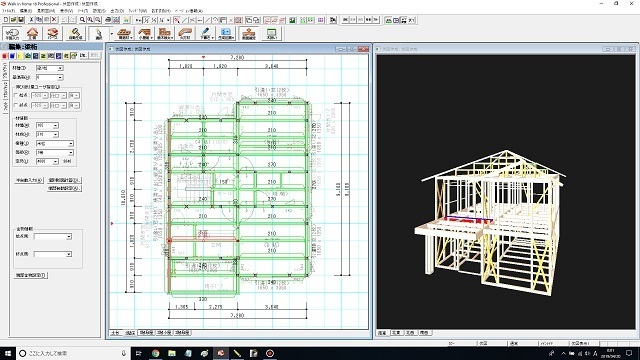640x360 pixels.
Task: Click the midpoint input button in edit panel
Action: point(29,180)
